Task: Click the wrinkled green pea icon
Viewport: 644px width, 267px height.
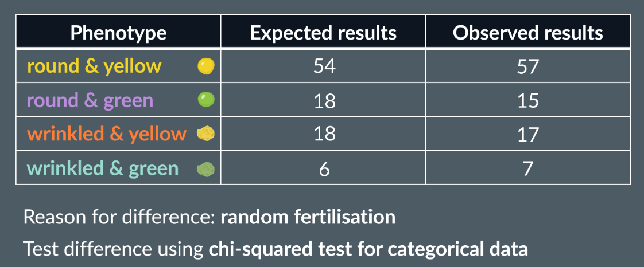Action: click(x=206, y=169)
